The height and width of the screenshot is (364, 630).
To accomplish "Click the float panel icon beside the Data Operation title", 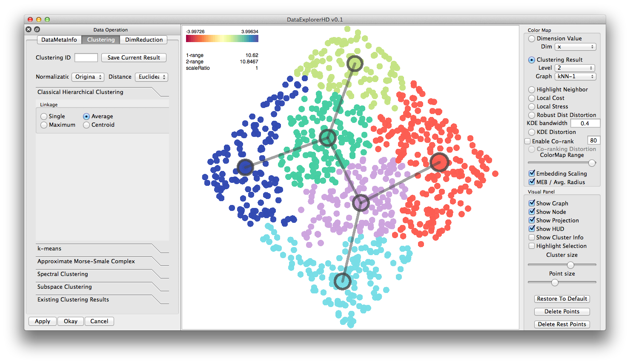I will pyautogui.click(x=37, y=29).
